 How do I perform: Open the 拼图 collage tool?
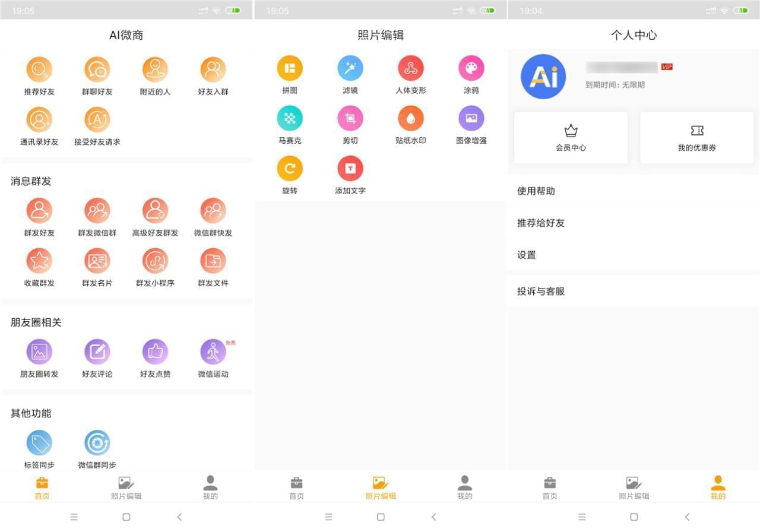pyautogui.click(x=290, y=68)
